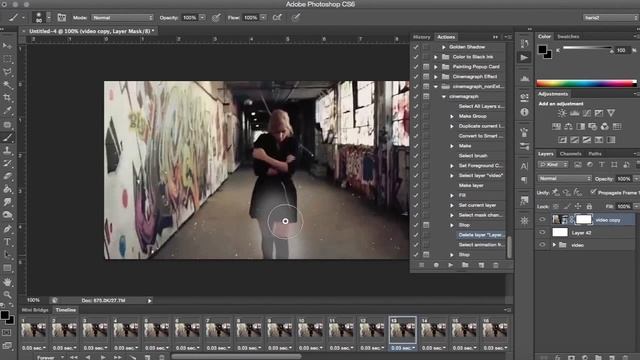Image resolution: width=640 pixels, height=360 pixels.
Task: Click Play selection in Actions panel
Action: coord(451,265)
